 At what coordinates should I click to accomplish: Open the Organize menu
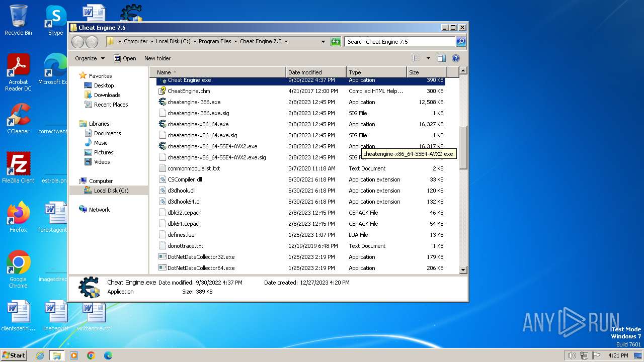pyautogui.click(x=90, y=58)
